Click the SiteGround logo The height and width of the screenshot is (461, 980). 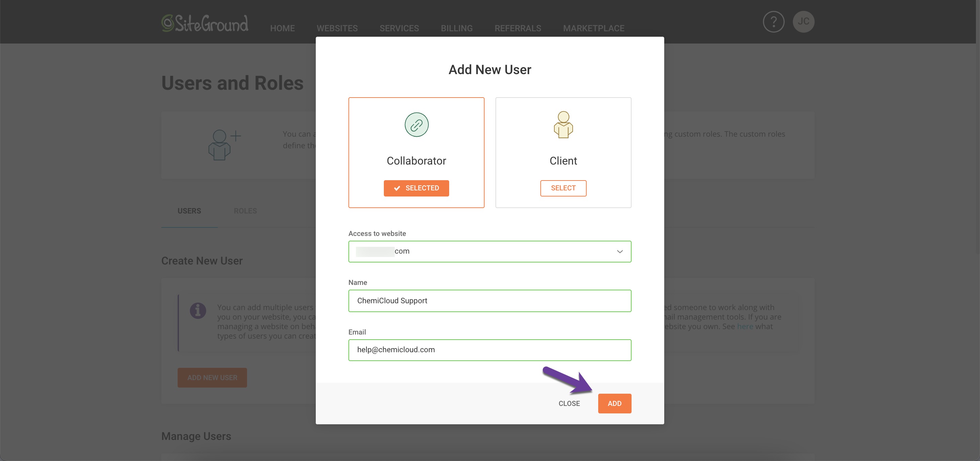[x=205, y=23]
